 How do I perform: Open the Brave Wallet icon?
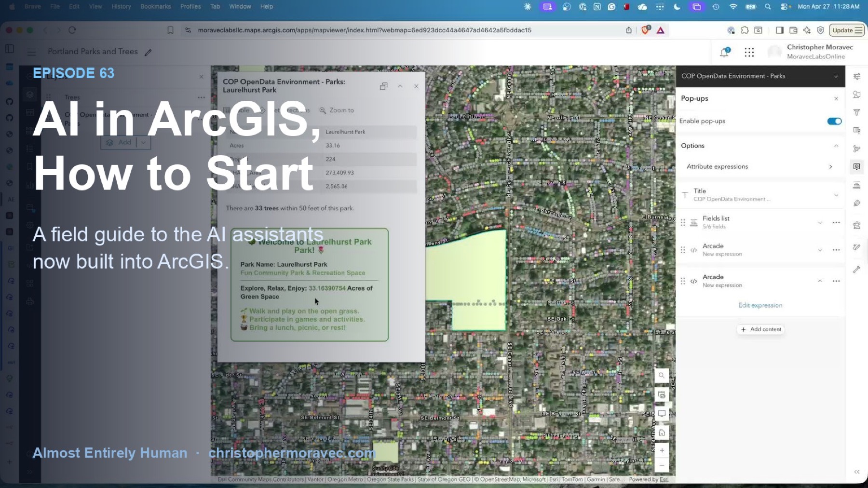coord(793,30)
